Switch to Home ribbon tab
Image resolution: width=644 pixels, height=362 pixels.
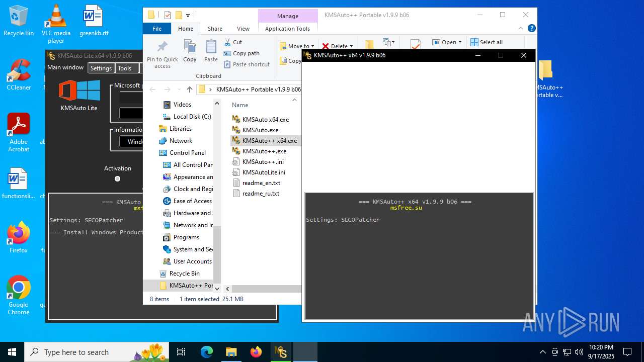pyautogui.click(x=186, y=29)
